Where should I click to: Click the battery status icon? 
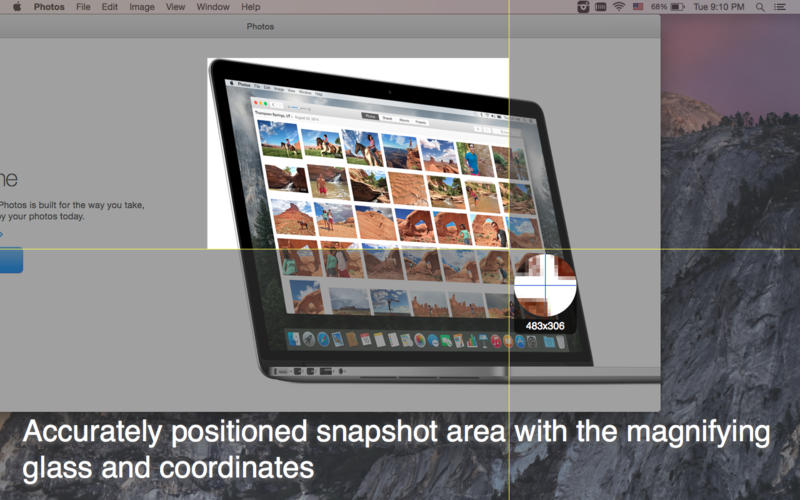pos(677,7)
